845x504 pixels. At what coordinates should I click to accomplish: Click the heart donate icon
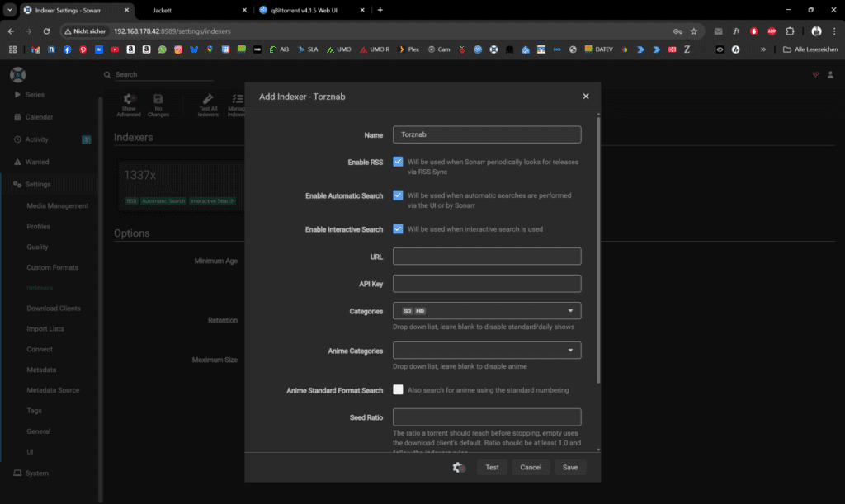click(815, 75)
